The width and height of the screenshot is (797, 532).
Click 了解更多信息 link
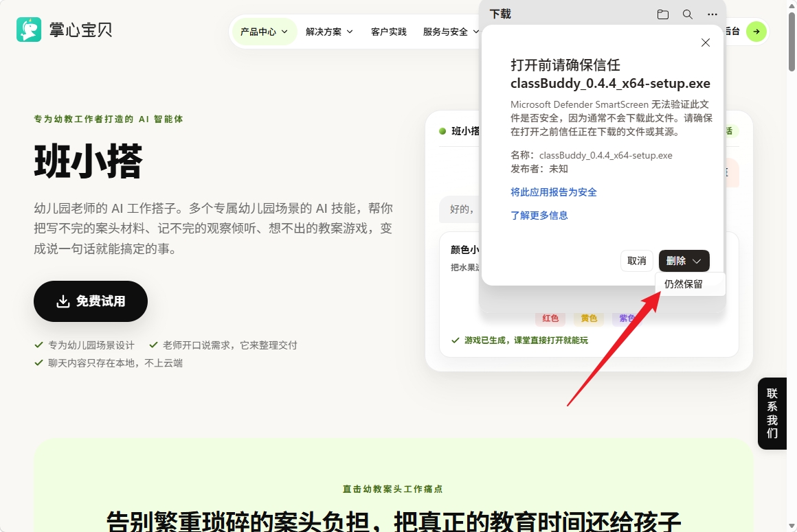coord(539,216)
